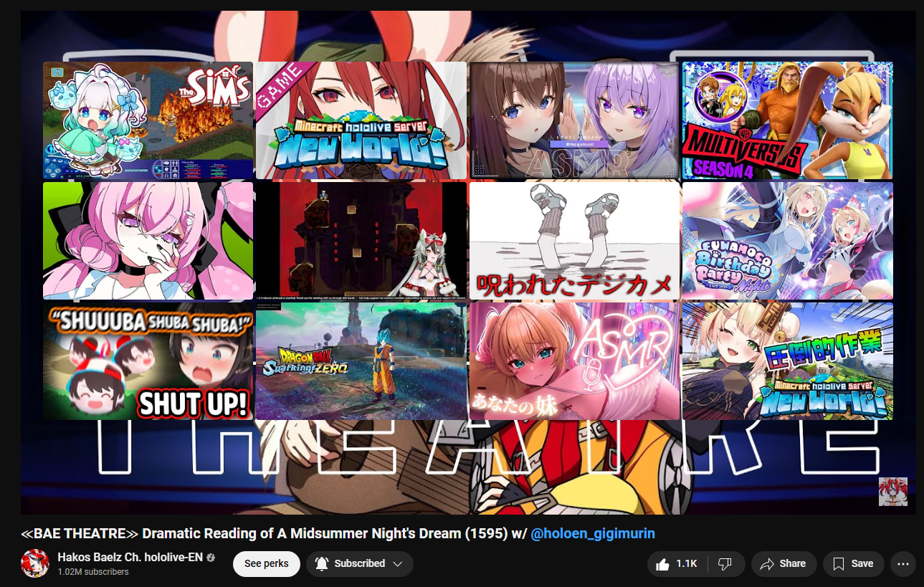Click the 1.02M subscribers text
924x587 pixels.
tap(93, 572)
